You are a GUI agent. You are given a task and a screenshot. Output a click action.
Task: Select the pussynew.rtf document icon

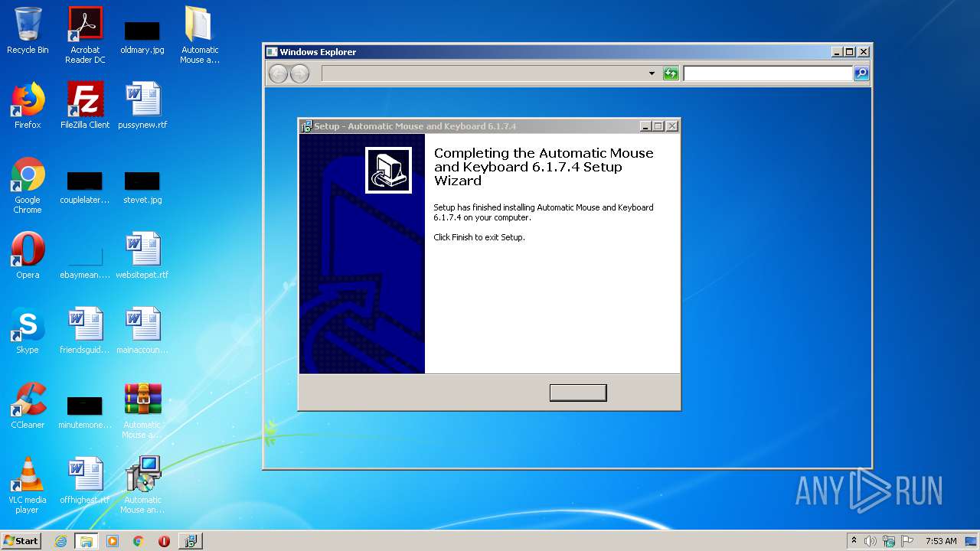(142, 106)
